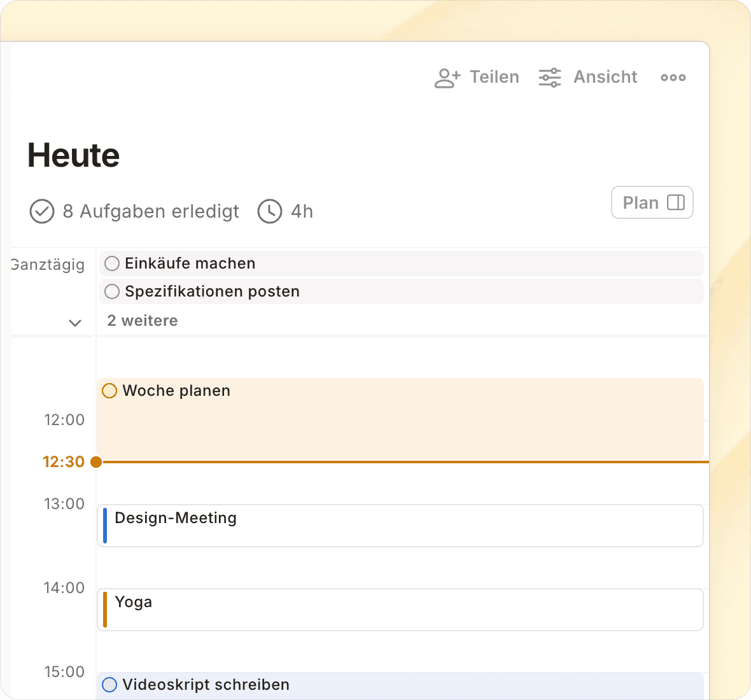Click the 'Heute' page title
Viewport: 751px width, 700px height.
click(x=74, y=155)
